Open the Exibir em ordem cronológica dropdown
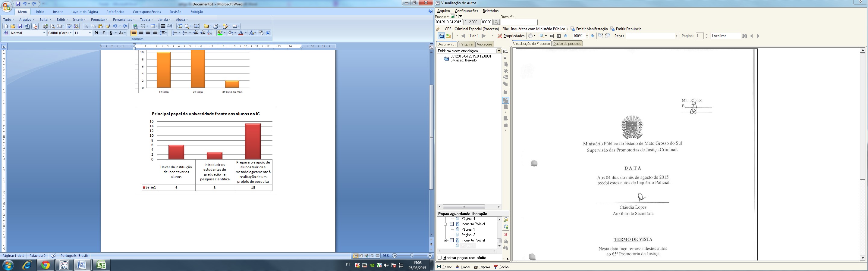Image resolution: width=868 pixels, height=271 pixels. pos(499,51)
